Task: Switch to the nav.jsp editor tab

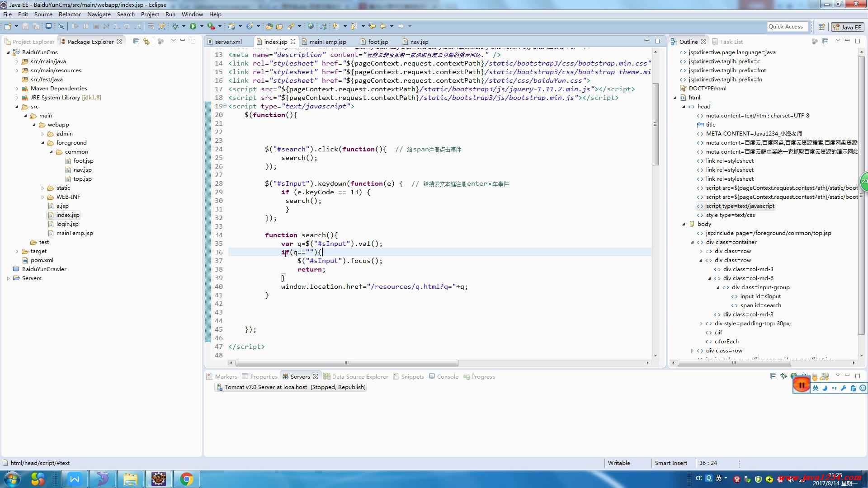Action: 415,42
